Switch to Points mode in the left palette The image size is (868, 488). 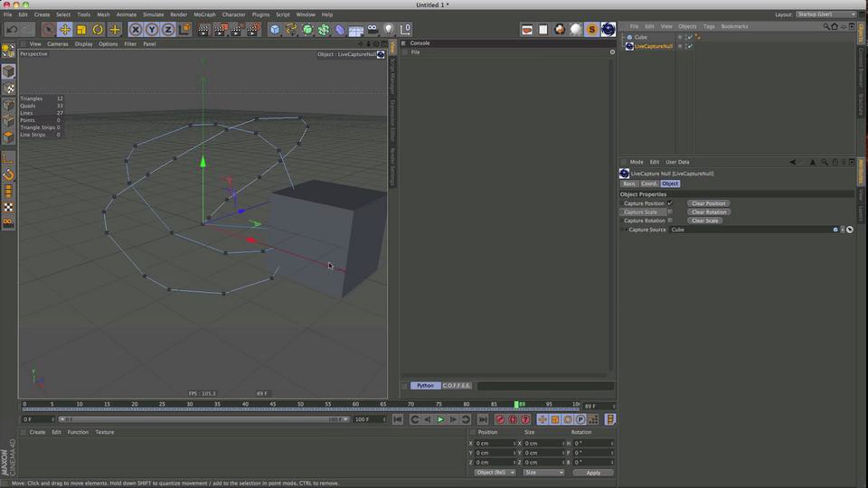[8, 106]
